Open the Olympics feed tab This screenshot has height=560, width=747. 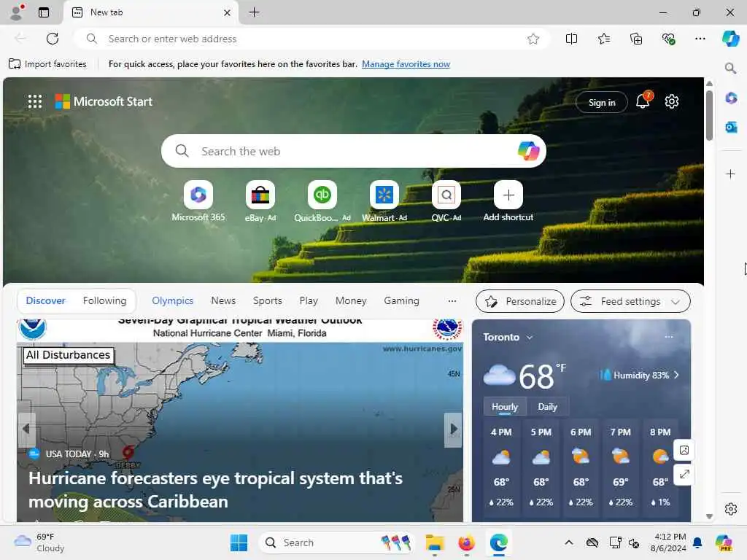pyautogui.click(x=172, y=301)
